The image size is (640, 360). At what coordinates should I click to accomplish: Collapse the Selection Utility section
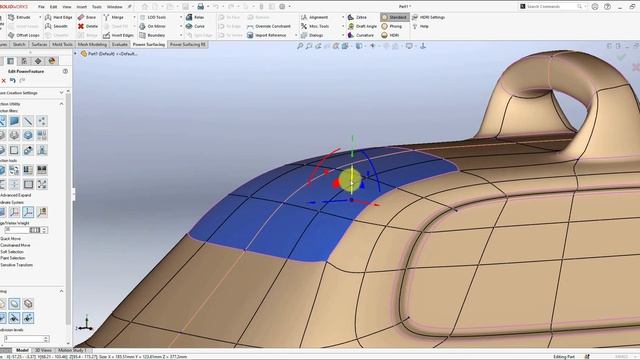(62, 104)
